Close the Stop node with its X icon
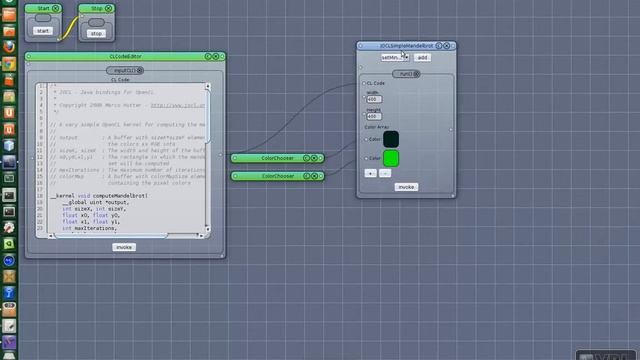Screen dimensions: 640x360 [x=109, y=8]
